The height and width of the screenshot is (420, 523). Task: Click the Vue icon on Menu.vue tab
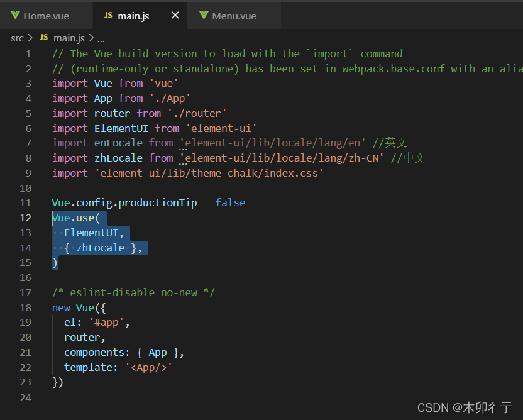pos(204,15)
